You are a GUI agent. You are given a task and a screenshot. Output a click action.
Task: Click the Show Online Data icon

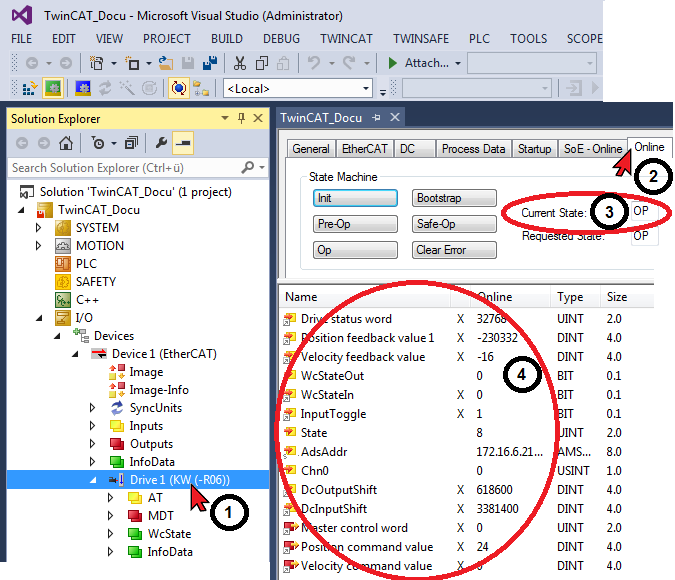[179, 89]
